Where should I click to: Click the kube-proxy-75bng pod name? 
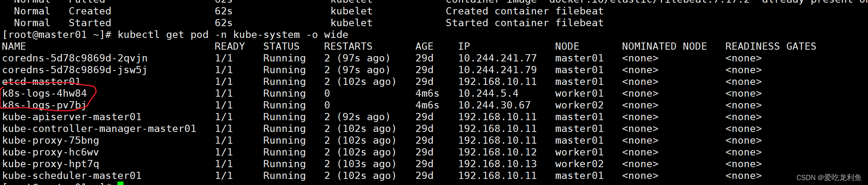[x=51, y=140]
